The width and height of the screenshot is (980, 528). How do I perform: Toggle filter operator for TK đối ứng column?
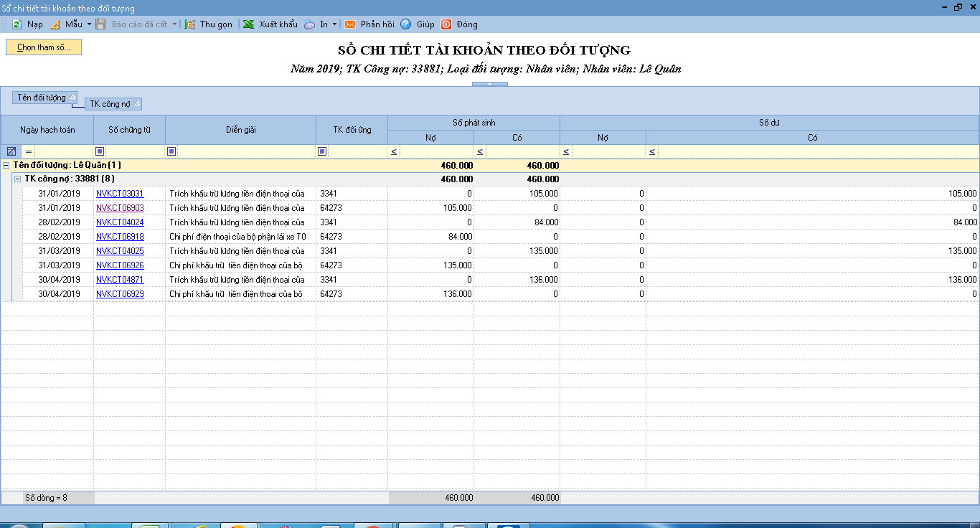(x=322, y=151)
